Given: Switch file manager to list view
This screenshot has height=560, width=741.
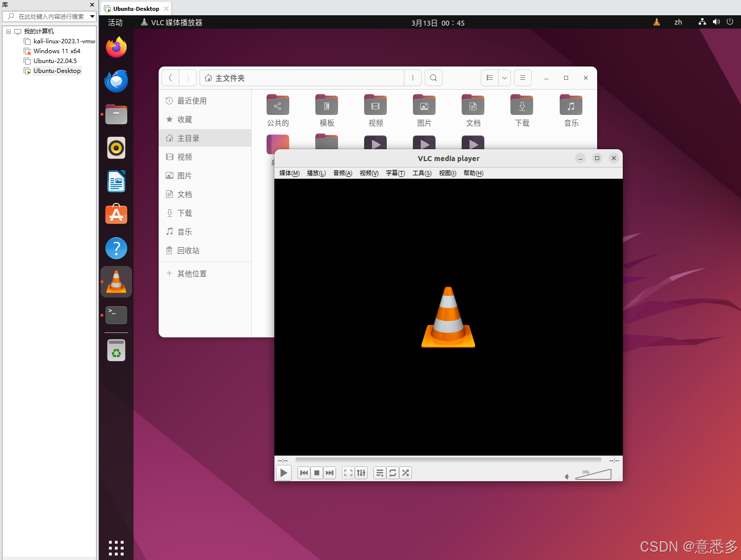Looking at the screenshot, I should pyautogui.click(x=490, y=78).
